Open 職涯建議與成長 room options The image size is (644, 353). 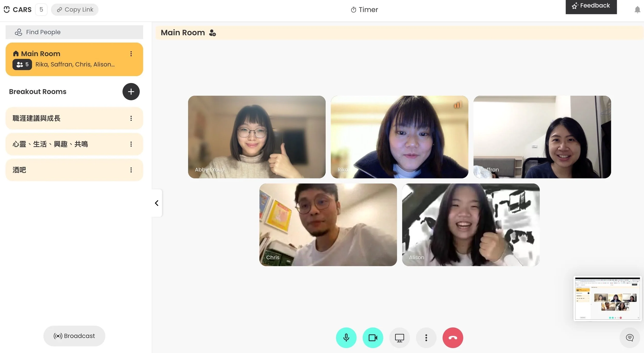tap(131, 118)
